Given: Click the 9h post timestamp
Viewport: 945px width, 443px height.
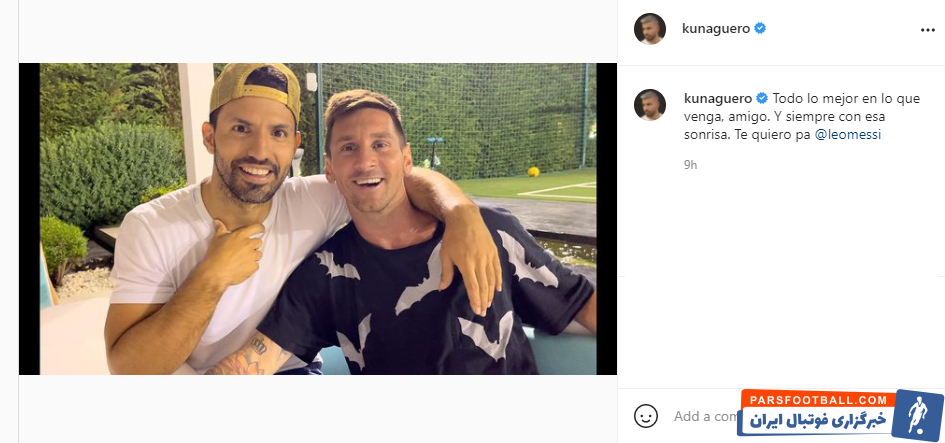Looking at the screenshot, I should click(690, 164).
